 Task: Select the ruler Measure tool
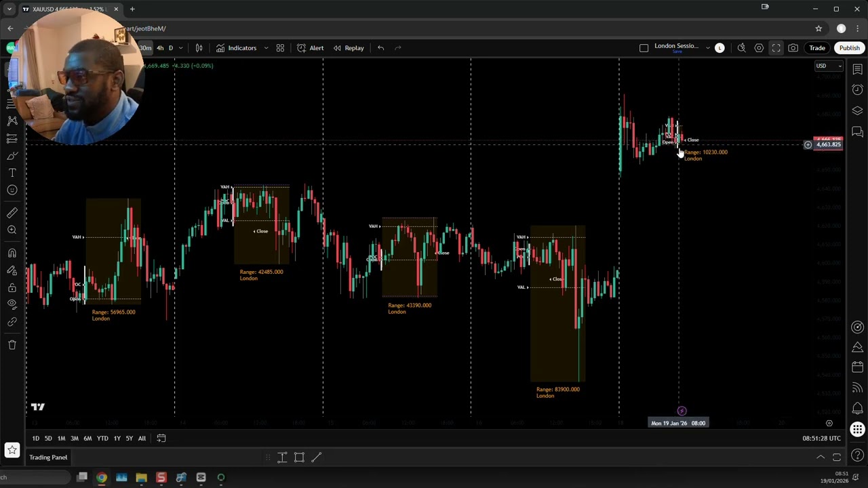(12, 213)
